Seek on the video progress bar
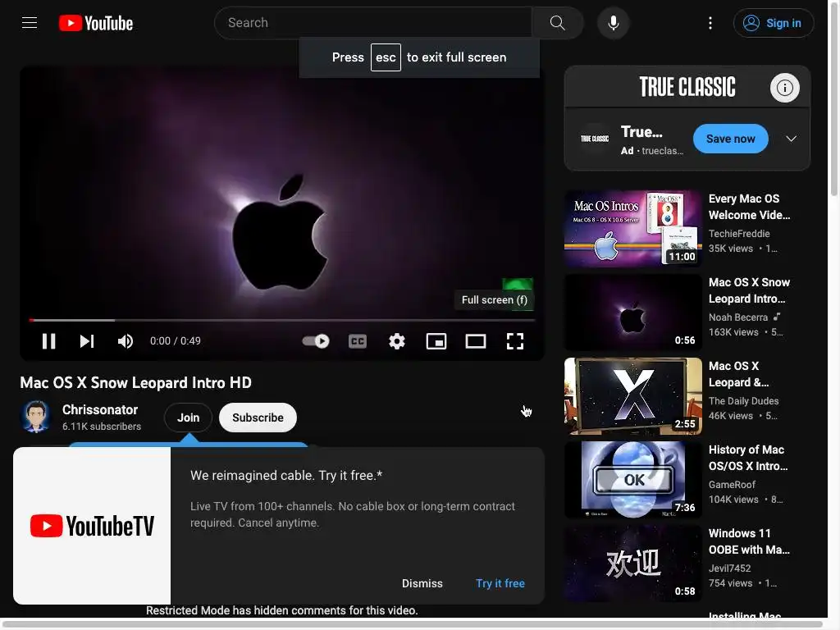Screen dimensions: 840x630 (282, 321)
